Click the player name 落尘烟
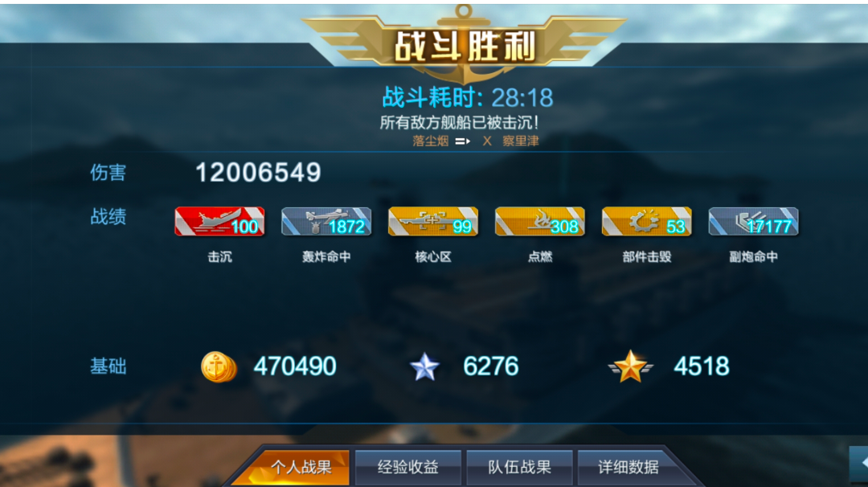The image size is (868, 487). coord(430,141)
